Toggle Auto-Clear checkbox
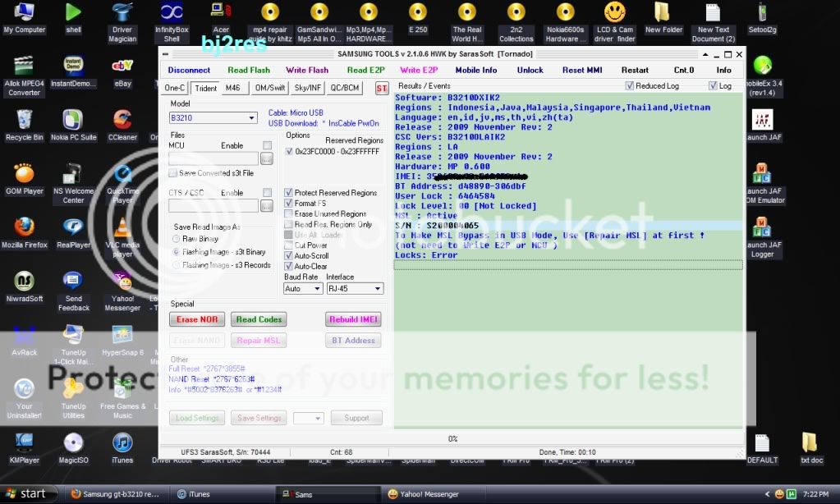 point(288,266)
